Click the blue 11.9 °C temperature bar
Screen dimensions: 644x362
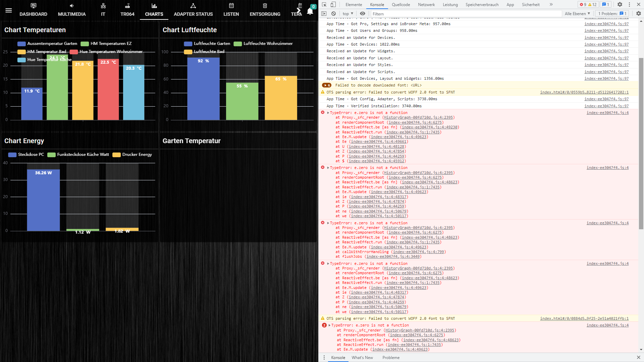tap(32, 104)
